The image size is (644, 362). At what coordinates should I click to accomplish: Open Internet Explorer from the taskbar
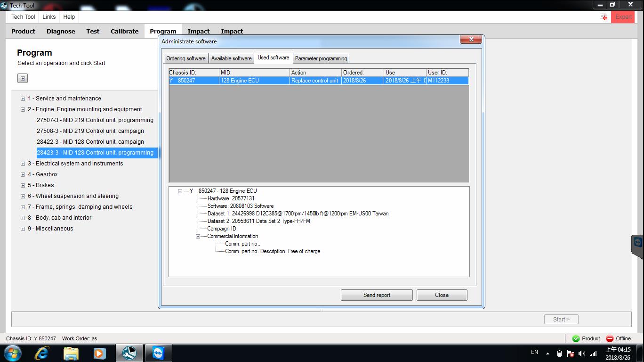coord(41,353)
